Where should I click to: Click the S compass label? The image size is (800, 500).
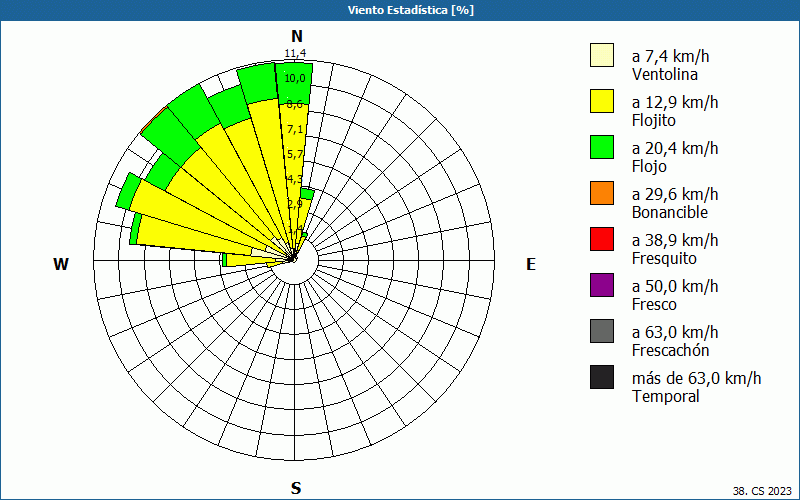[x=296, y=488]
